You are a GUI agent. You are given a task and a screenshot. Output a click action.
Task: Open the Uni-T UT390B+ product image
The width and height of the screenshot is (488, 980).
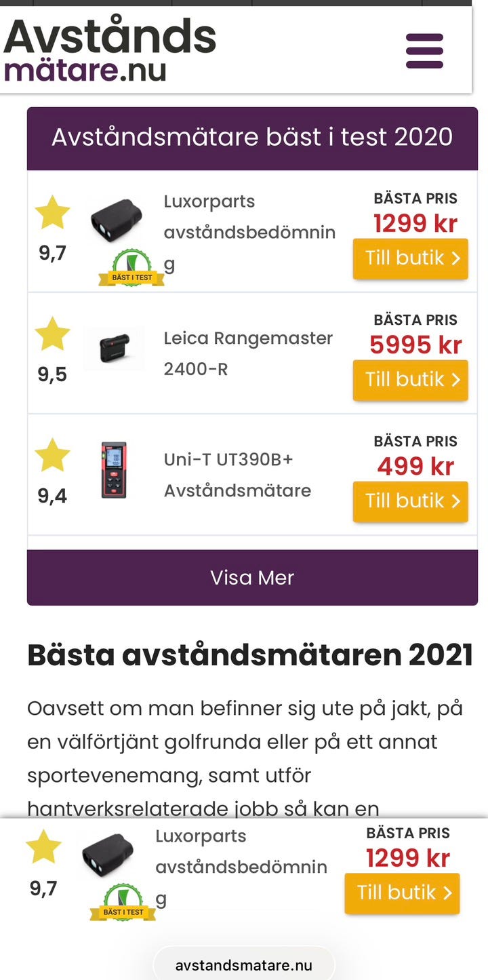pos(114,470)
